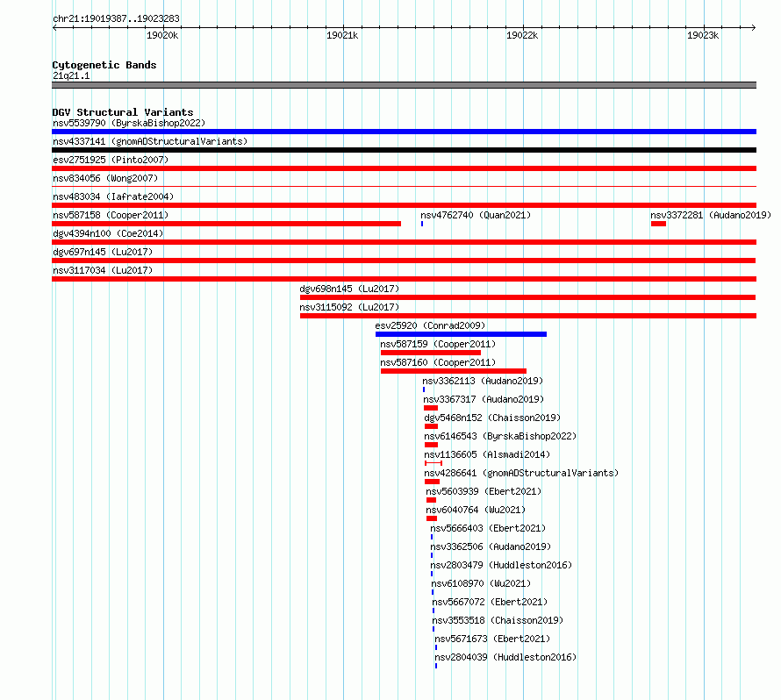The height and width of the screenshot is (700, 781).
Task: Click nsv5603939 (Ebert2021) label
Action: point(484,491)
